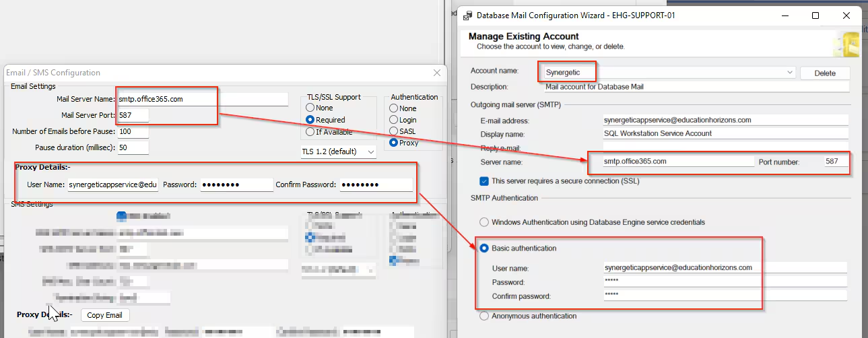Select Windows Authentication using Database Engine credentials
Screen dimensions: 868x338
(483, 222)
